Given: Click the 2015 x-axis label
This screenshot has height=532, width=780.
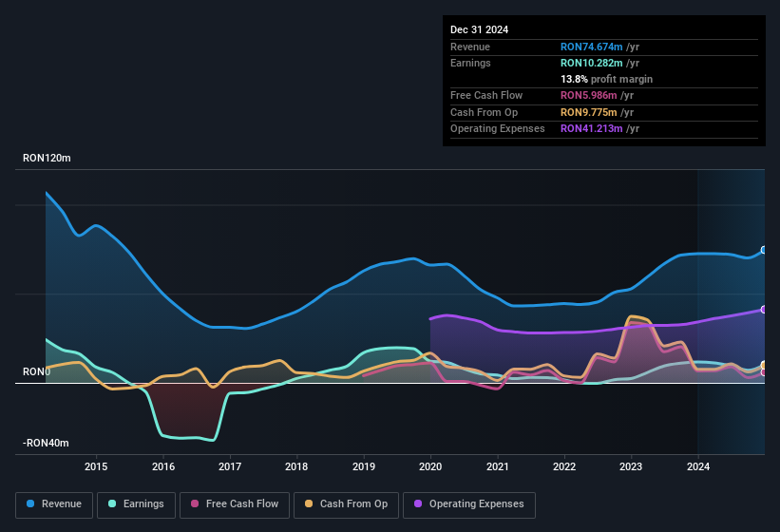Looking at the screenshot, I should [96, 466].
